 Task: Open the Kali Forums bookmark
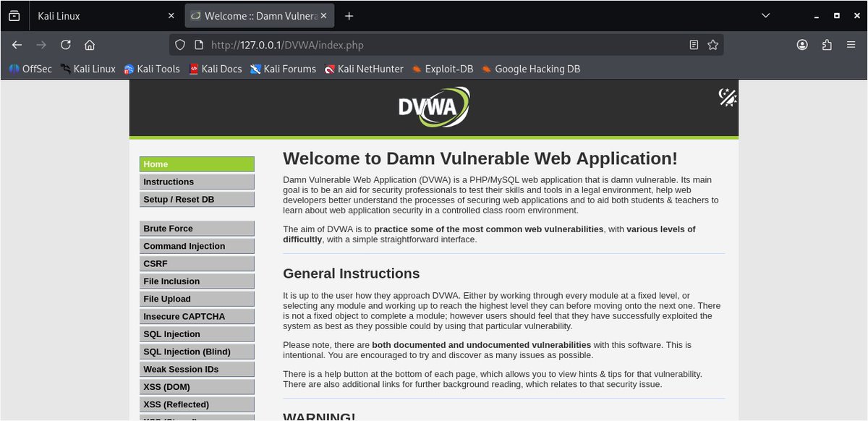coord(283,69)
